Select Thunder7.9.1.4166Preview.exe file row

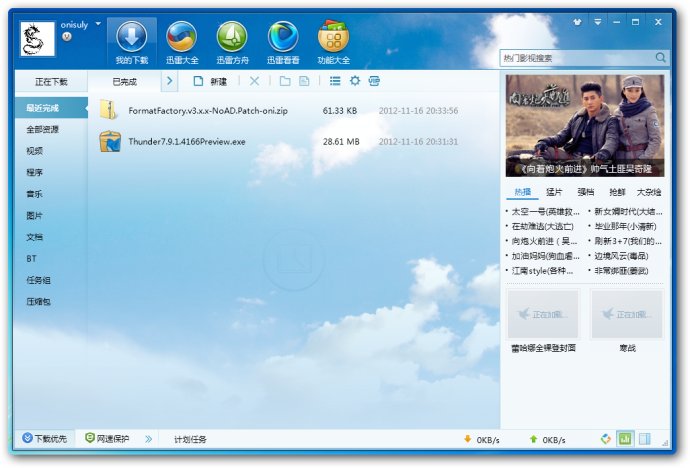(x=294, y=142)
